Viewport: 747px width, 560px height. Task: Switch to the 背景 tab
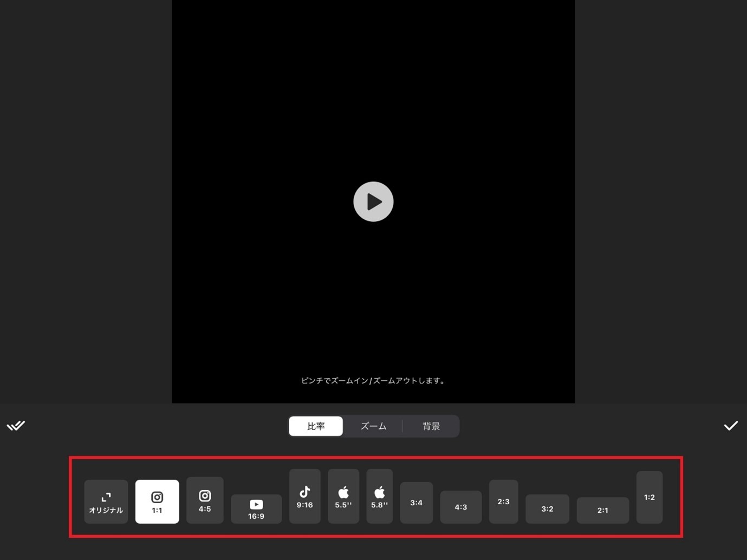pos(431,426)
